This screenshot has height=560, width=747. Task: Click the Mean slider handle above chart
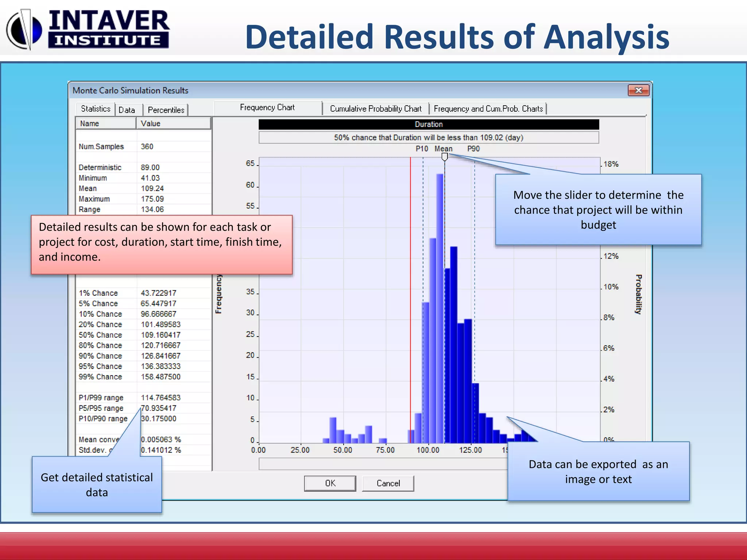click(444, 157)
